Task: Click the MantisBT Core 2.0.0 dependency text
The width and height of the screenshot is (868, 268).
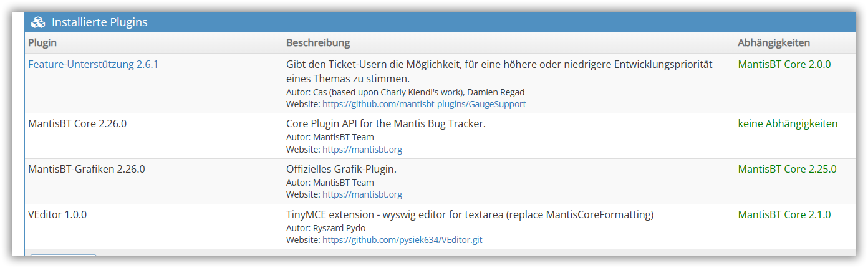Action: pyautogui.click(x=784, y=64)
